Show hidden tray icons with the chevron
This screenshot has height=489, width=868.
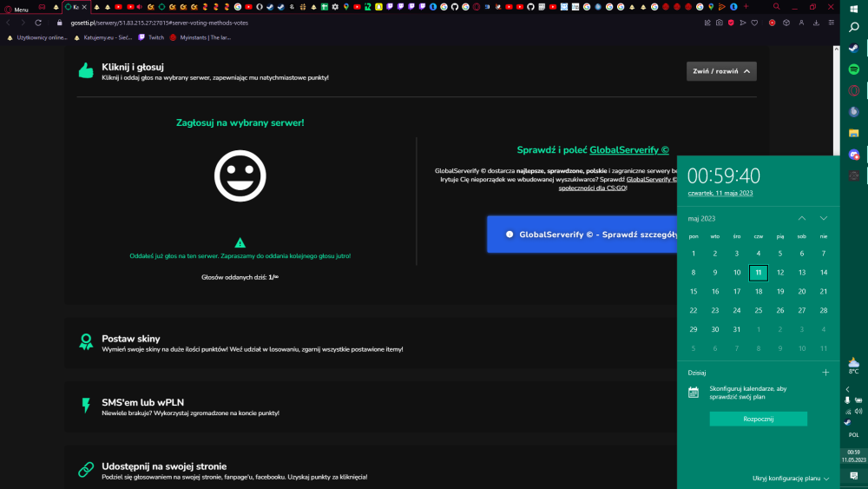pos(847,389)
